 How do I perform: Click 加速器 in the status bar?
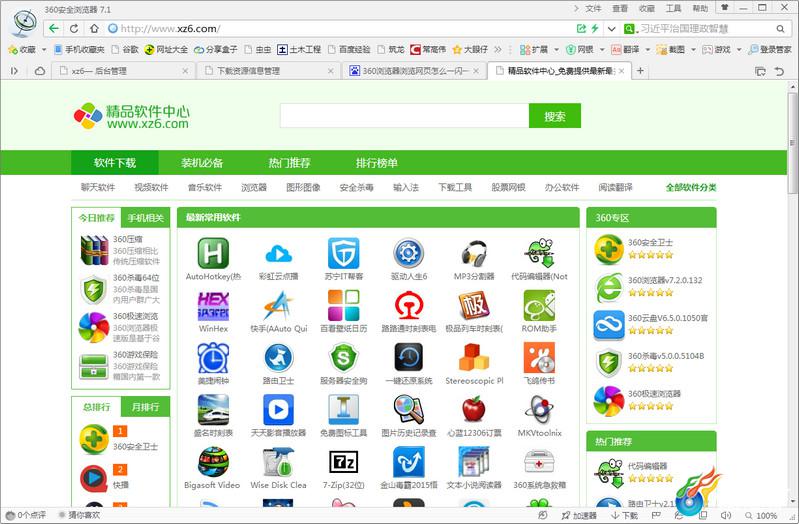[579, 515]
